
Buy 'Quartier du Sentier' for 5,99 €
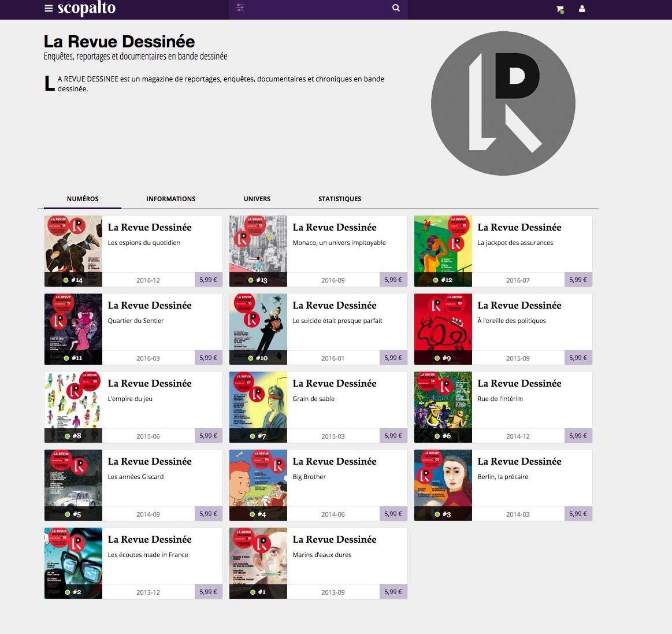208,358
